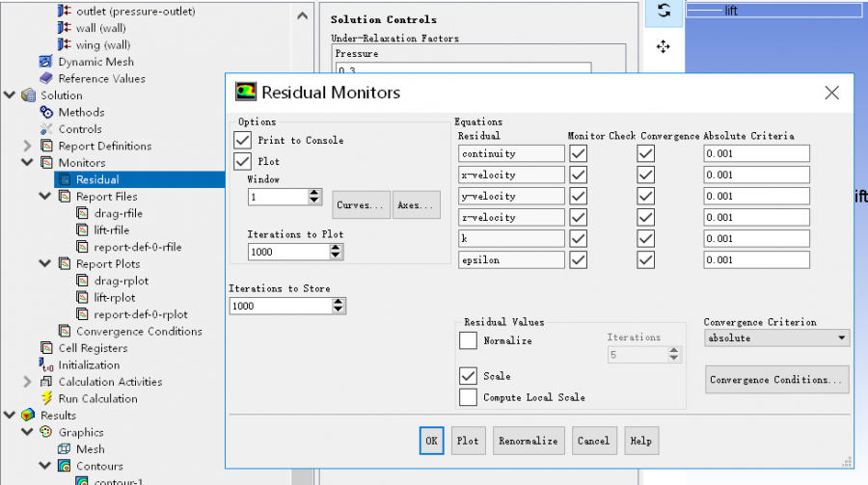
Task: Collapse the Report Files node
Action: [44, 196]
